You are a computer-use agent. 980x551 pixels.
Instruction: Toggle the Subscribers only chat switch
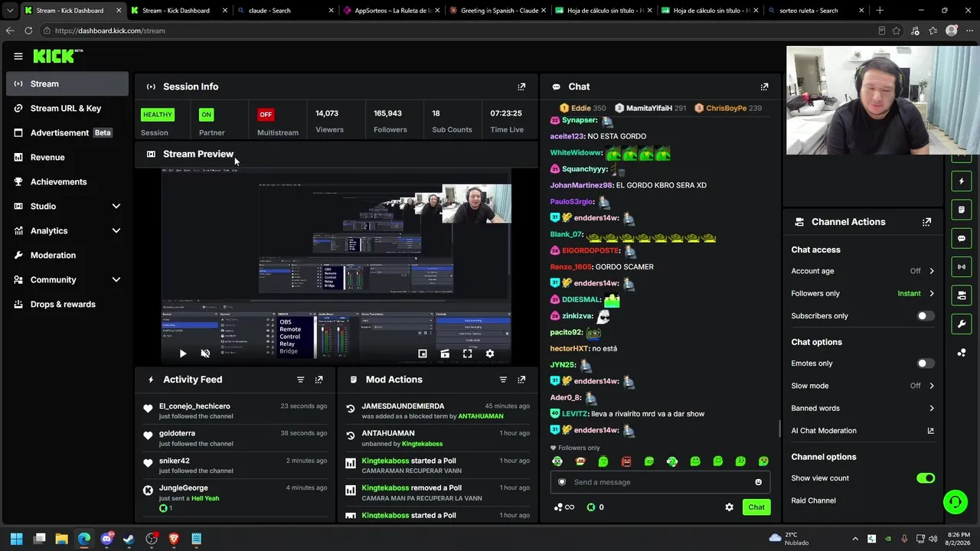click(926, 316)
